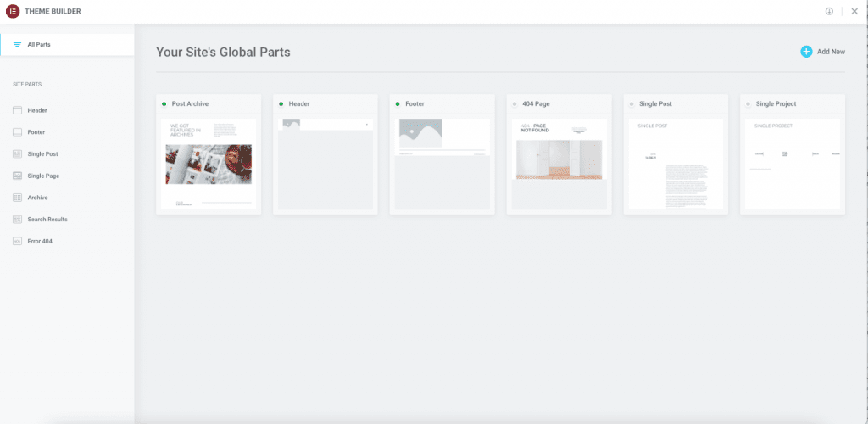Click the Archive grid icon
The height and width of the screenshot is (424, 868).
[x=17, y=198]
